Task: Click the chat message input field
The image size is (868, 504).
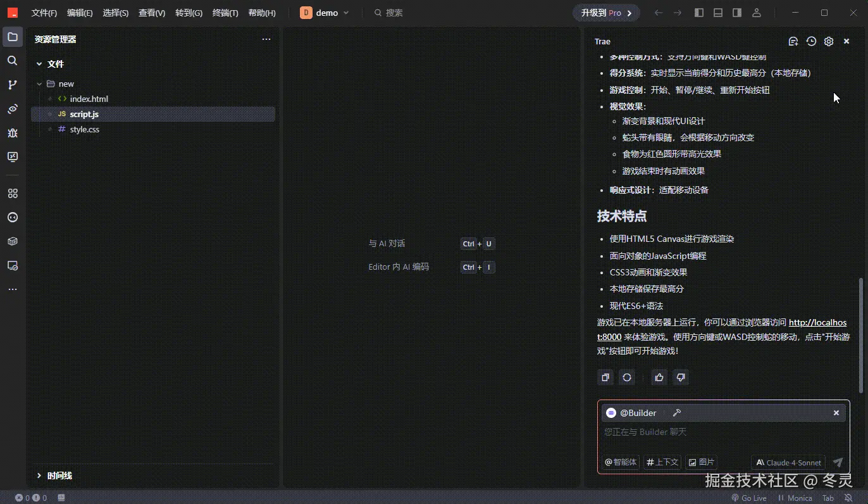Action: pyautogui.click(x=723, y=432)
